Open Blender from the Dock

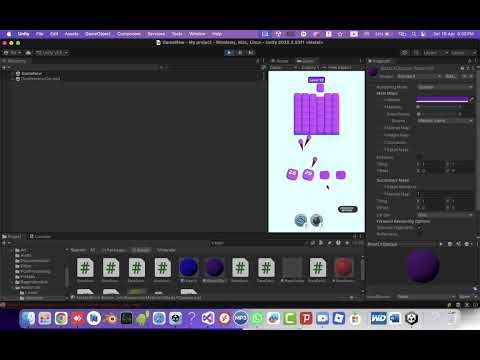(x=110, y=318)
